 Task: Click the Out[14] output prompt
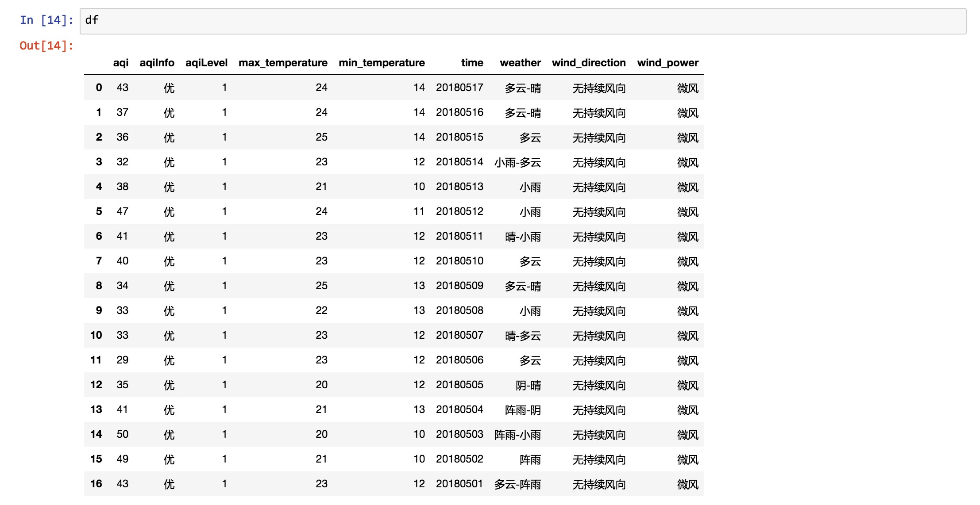46,46
